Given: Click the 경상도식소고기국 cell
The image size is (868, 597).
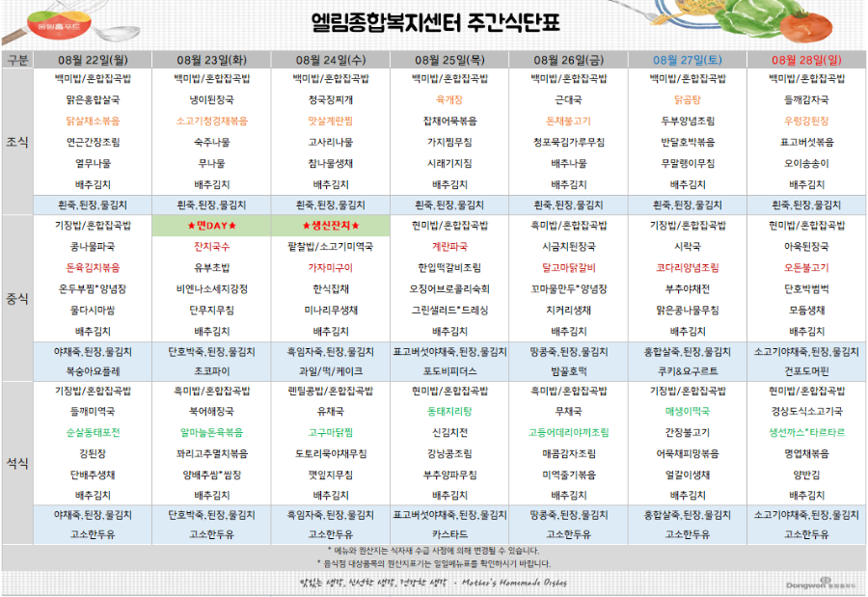Looking at the screenshot, I should pyautogui.click(x=806, y=412).
